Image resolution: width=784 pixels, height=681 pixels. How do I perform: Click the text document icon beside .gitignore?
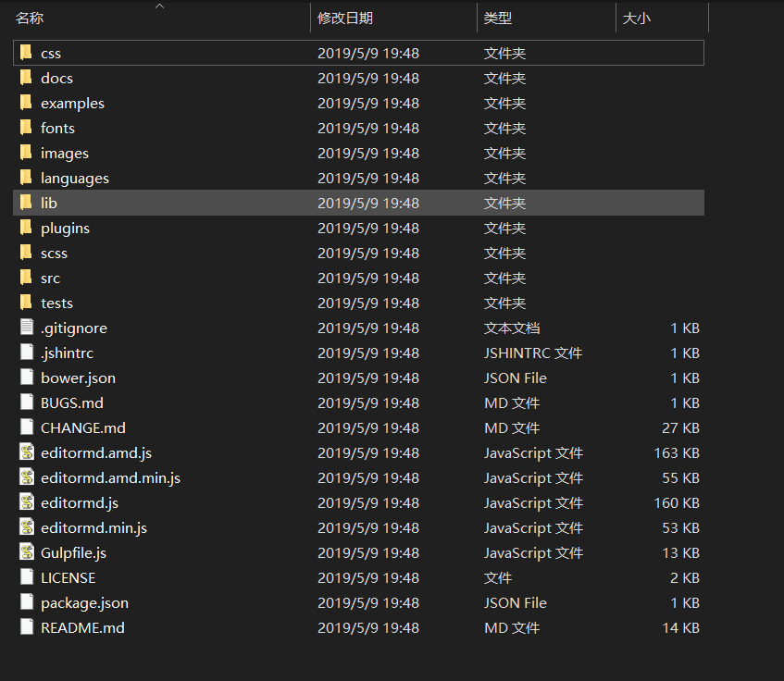pyautogui.click(x=24, y=328)
